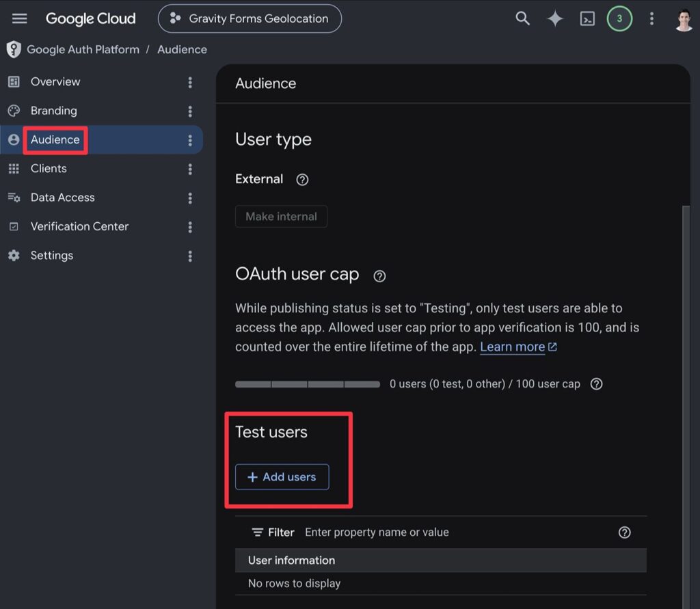The height and width of the screenshot is (609, 700).
Task: Open the hamburger navigation menu
Action: pos(19,18)
